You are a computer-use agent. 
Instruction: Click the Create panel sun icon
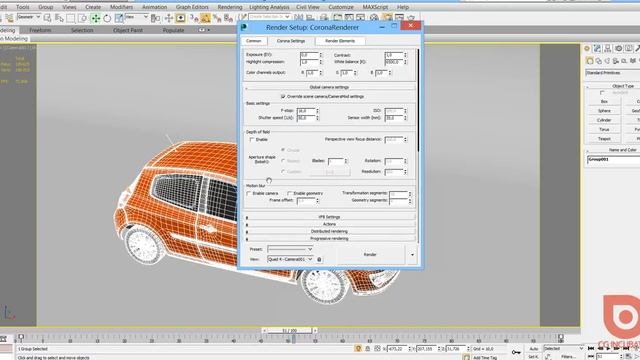(x=587, y=49)
